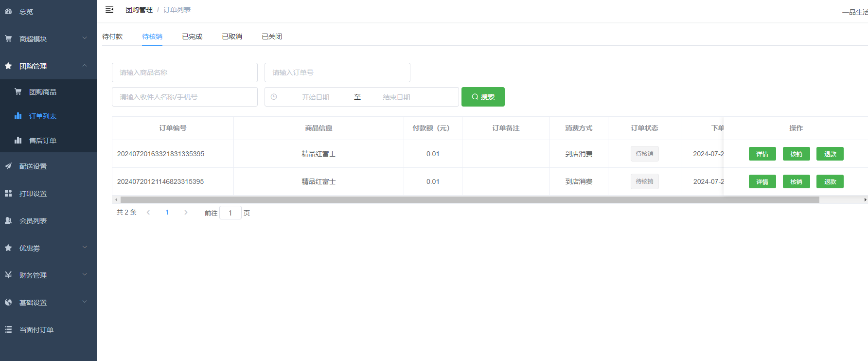The image size is (868, 361).
Task: Switch to the 待付款 tab
Action: tap(112, 36)
